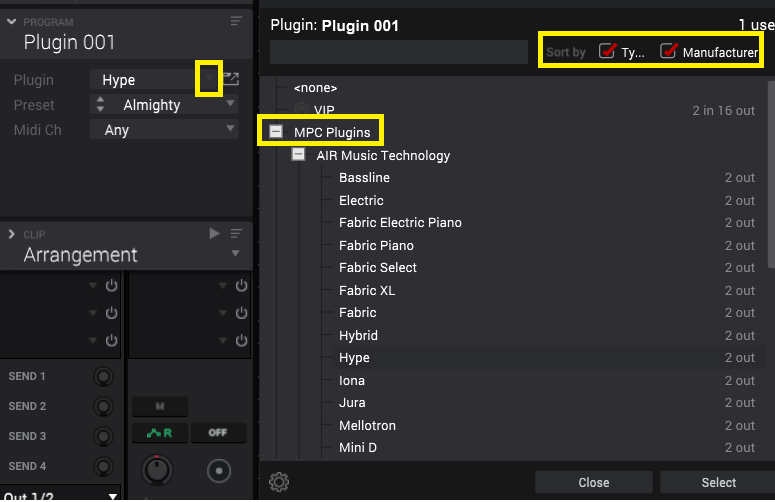
Task: Open plugin window with the pop-out icon
Action: coord(231,79)
